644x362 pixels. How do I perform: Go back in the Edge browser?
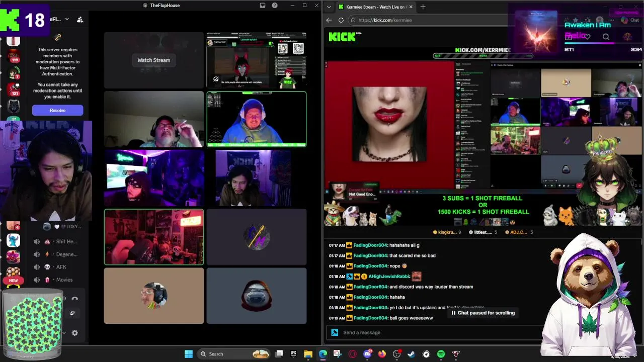pyautogui.click(x=329, y=20)
